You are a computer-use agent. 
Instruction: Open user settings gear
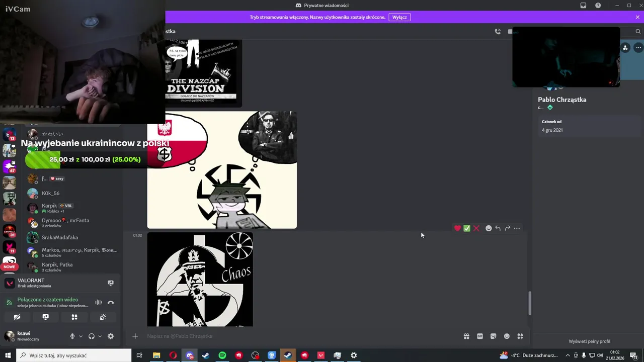click(111, 336)
